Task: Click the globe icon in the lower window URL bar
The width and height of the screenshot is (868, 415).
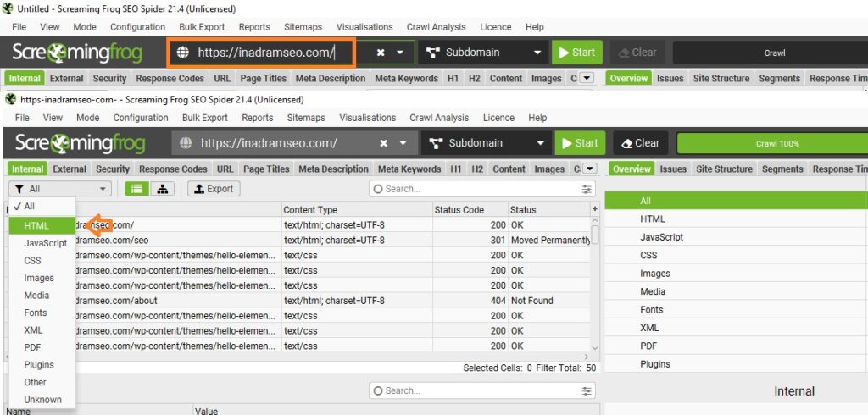Action: pos(186,143)
